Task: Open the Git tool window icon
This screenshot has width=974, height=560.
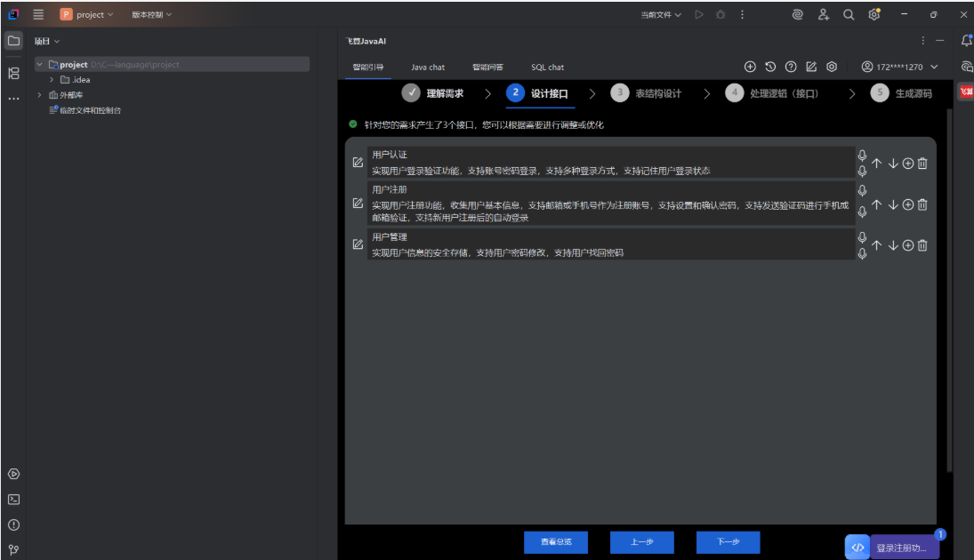Action: (13, 549)
